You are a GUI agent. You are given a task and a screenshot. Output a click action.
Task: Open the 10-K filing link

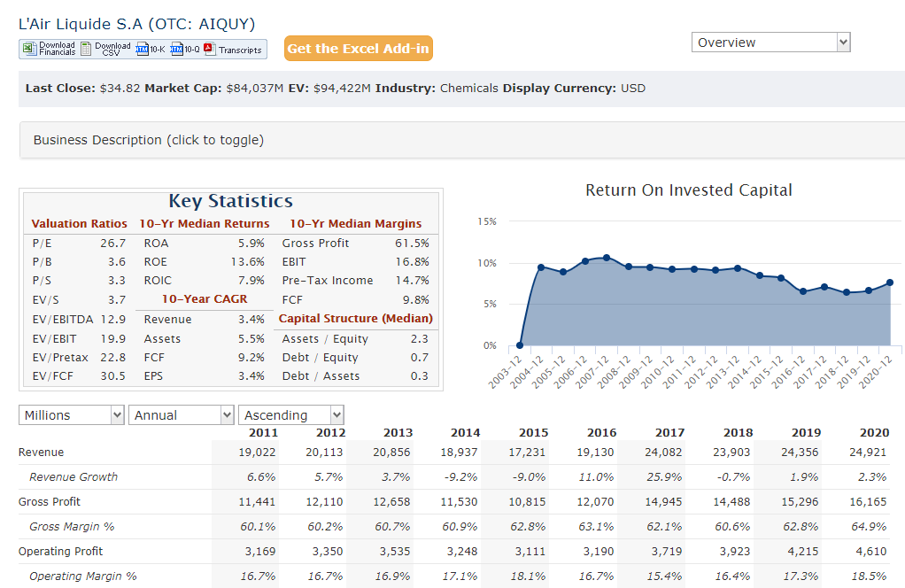pyautogui.click(x=158, y=50)
